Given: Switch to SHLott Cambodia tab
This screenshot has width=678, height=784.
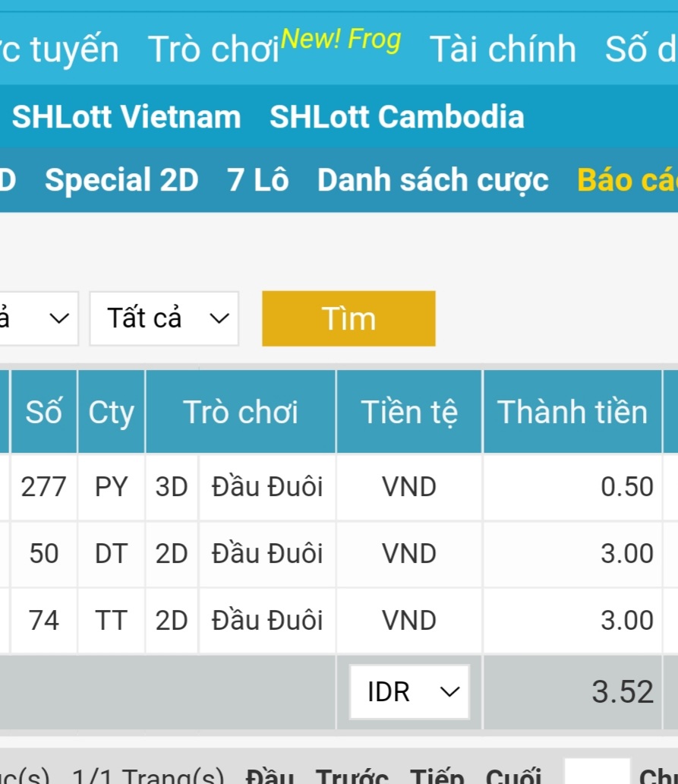Looking at the screenshot, I should [x=396, y=117].
